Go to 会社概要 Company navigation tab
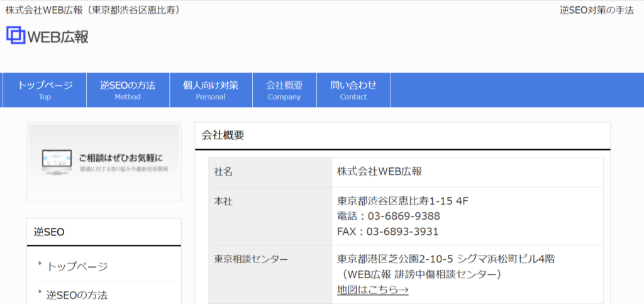This screenshot has width=644, height=304. [284, 91]
